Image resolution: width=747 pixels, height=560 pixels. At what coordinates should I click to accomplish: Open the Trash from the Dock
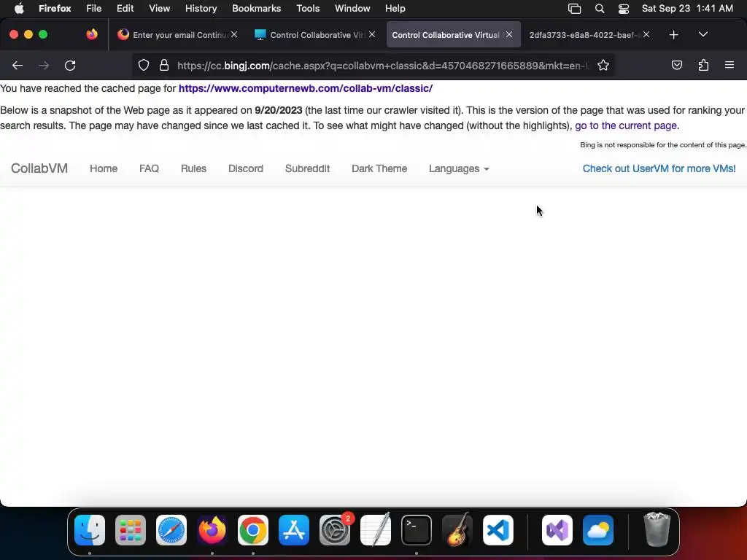657,530
